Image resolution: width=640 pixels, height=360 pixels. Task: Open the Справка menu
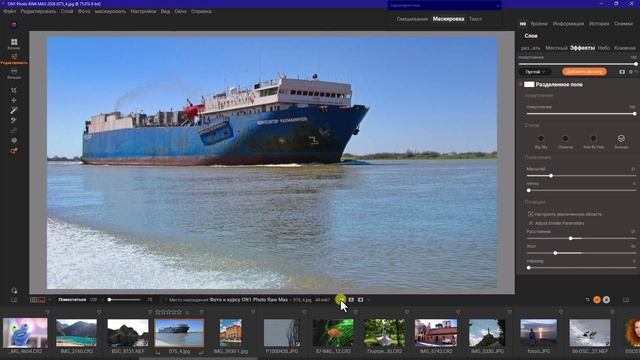point(201,11)
